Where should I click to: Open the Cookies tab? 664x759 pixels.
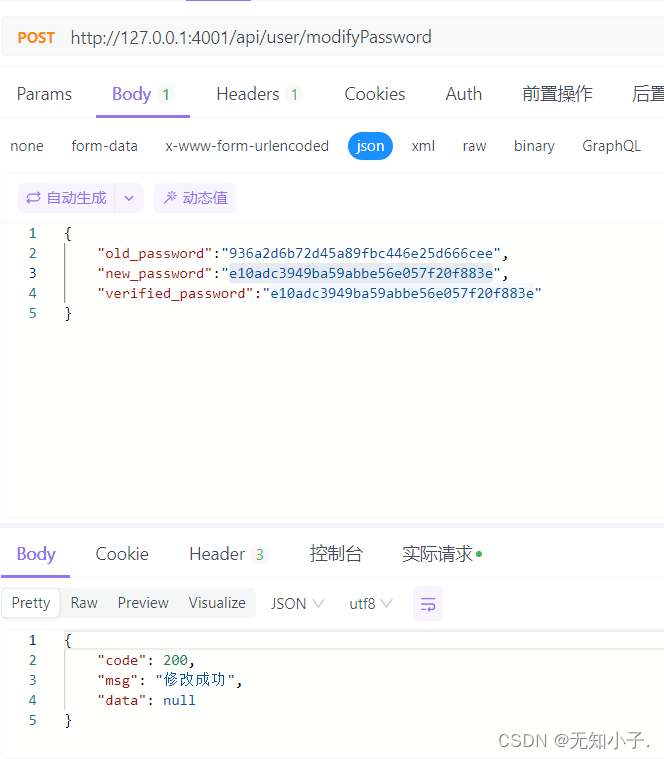point(375,94)
